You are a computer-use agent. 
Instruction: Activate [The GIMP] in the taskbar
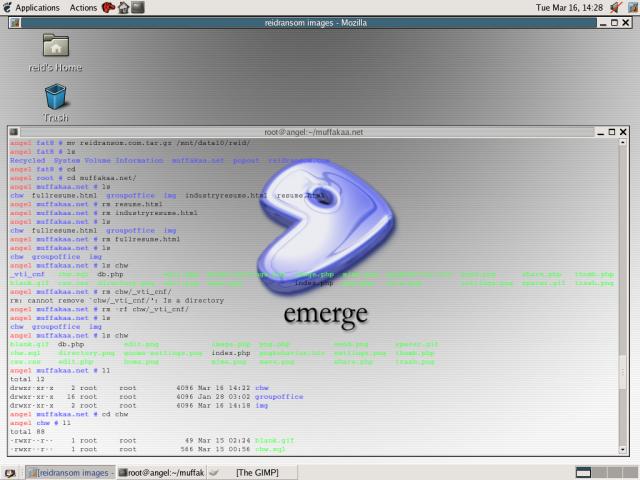(250, 472)
